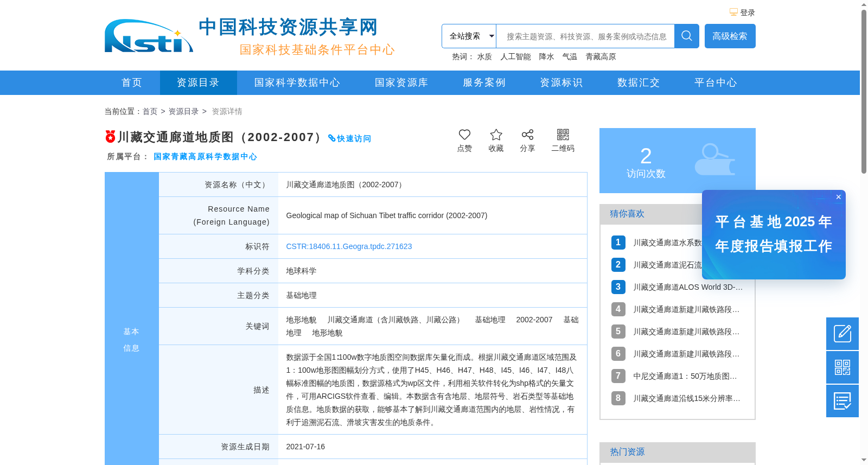Screen dimensions: 868x465
Task: Show the 二维码 QR code icon
Action: (563, 135)
